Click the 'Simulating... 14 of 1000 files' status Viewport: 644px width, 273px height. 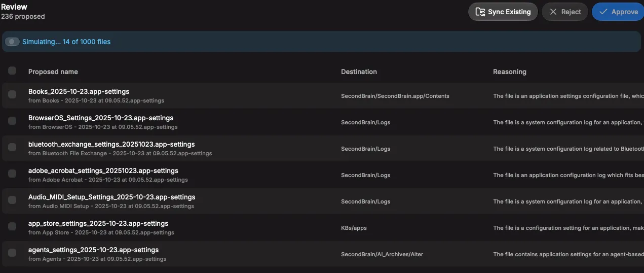point(66,42)
